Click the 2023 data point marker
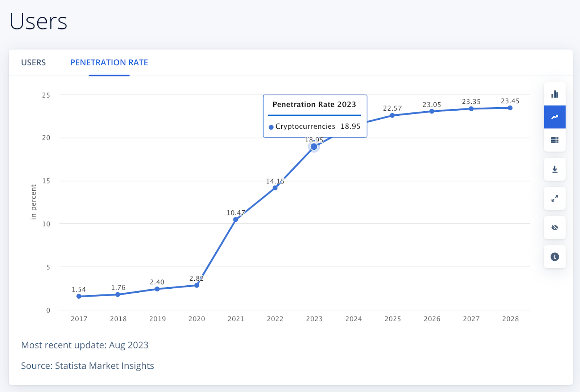The height and width of the screenshot is (392, 580). (x=314, y=147)
